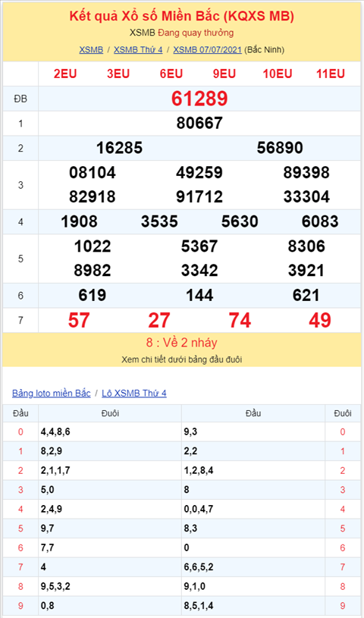Open the XSMB Thứ 4 link

click(138, 49)
